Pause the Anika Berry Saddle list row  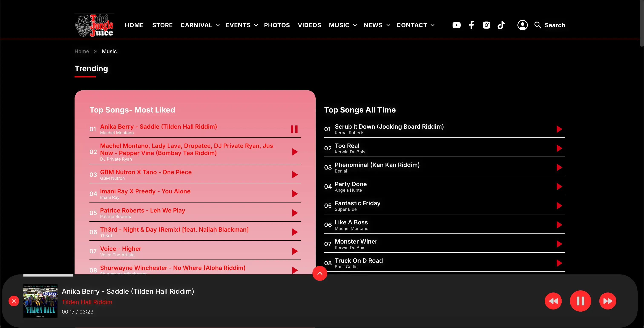[294, 129]
